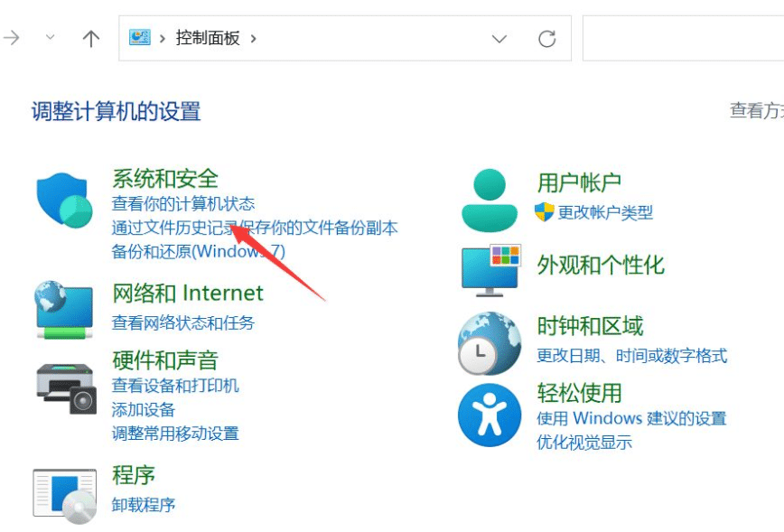Open 查看你的计算机状态 link
This screenshot has width=784, height=532.
[x=181, y=204]
